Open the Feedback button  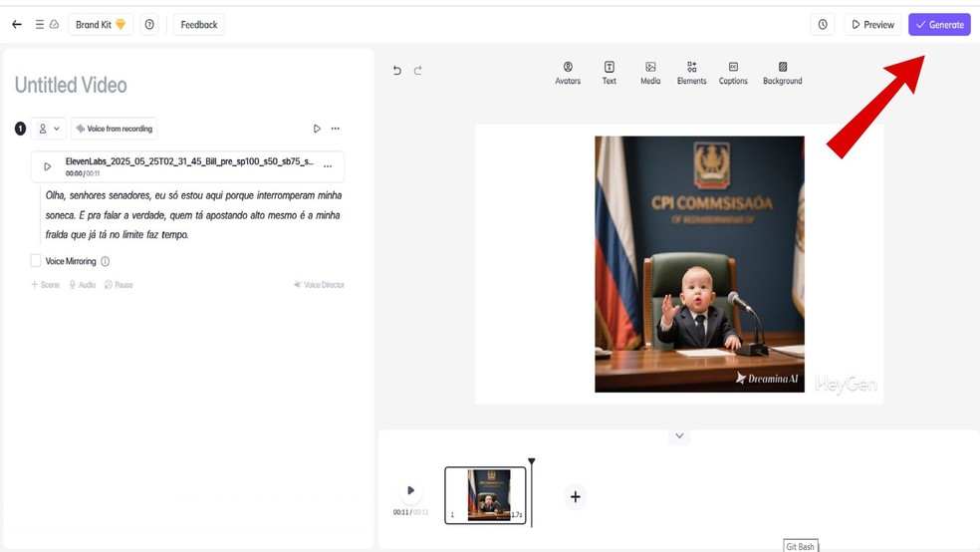pos(199,24)
